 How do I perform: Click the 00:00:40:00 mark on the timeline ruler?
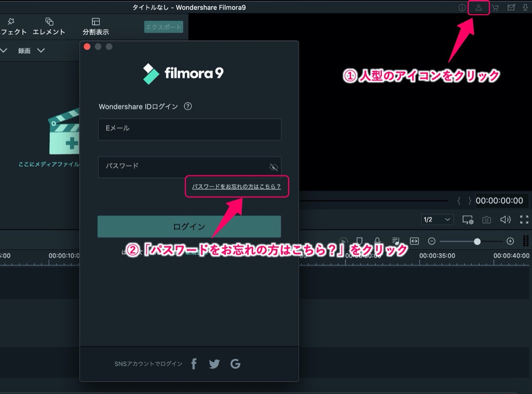511,256
